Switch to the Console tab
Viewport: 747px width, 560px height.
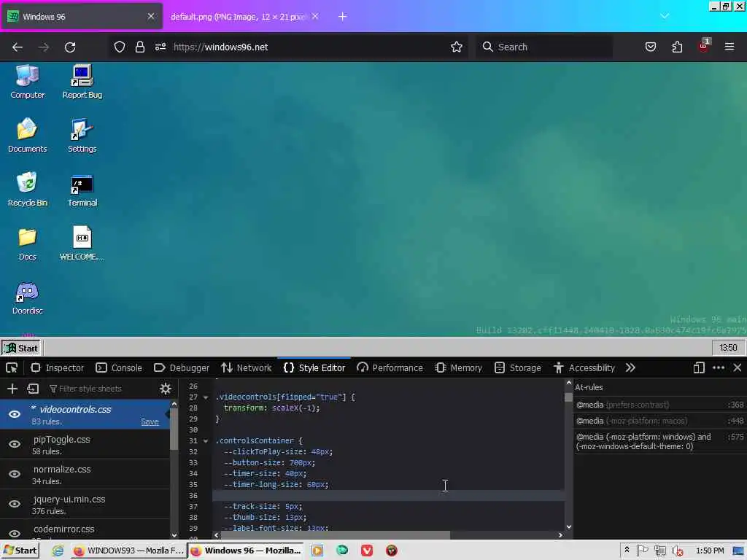(119, 367)
